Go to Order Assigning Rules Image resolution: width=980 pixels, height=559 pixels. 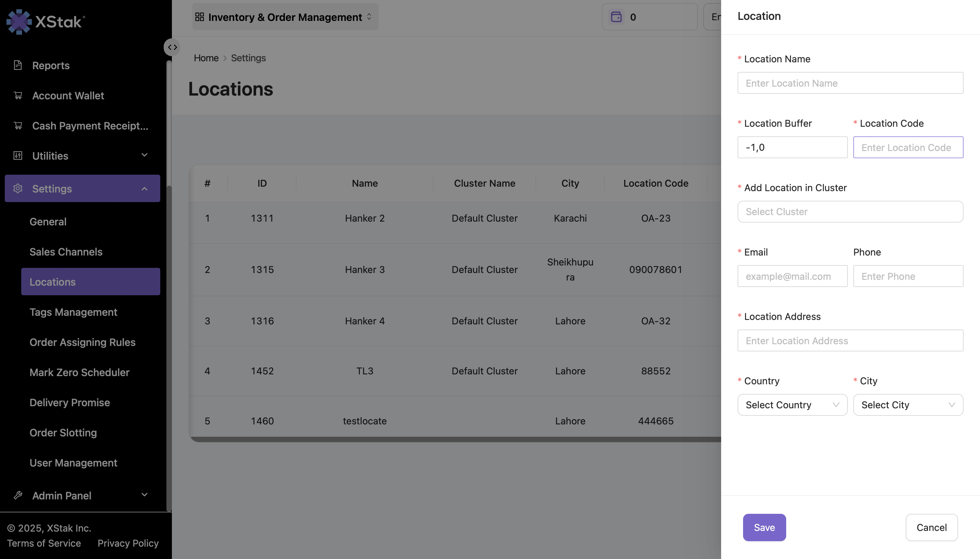pos(83,342)
